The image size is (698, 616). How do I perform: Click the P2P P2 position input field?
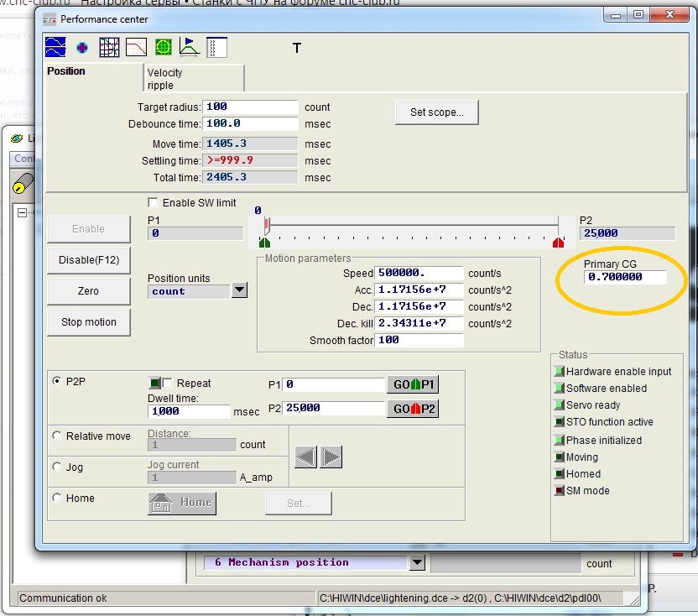(x=333, y=408)
